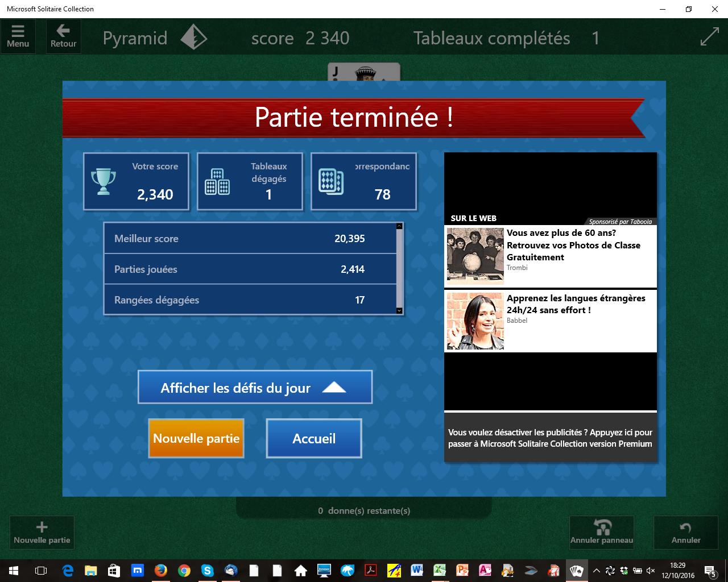Expand Afficher les défis du jour

pos(255,388)
